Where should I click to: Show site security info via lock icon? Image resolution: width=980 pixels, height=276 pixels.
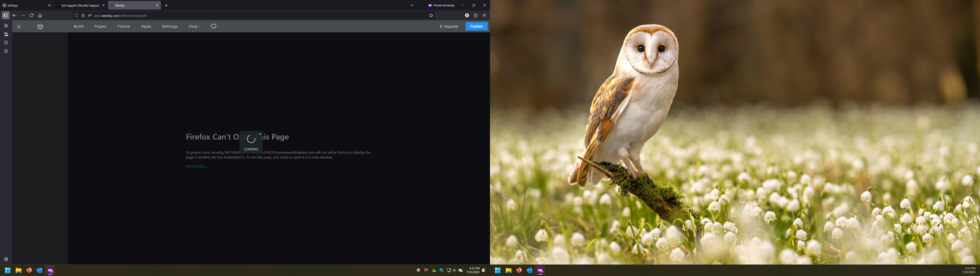tap(83, 16)
